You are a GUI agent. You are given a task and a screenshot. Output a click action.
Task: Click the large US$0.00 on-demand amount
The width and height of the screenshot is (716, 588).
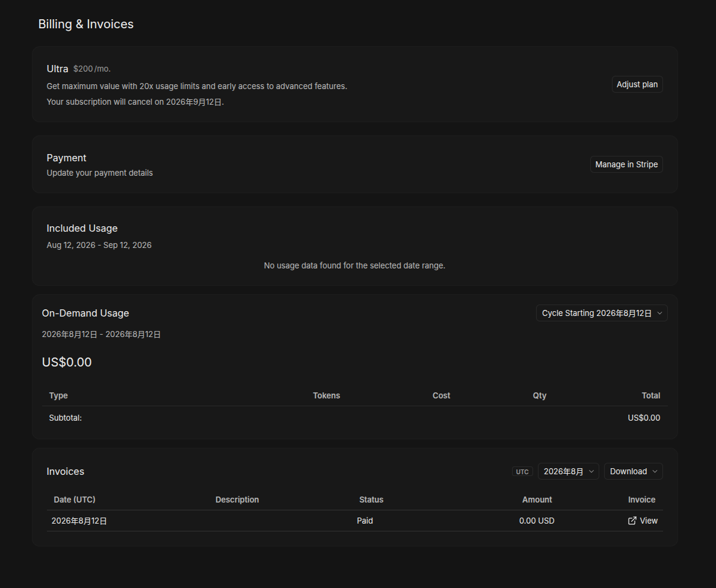pos(67,362)
